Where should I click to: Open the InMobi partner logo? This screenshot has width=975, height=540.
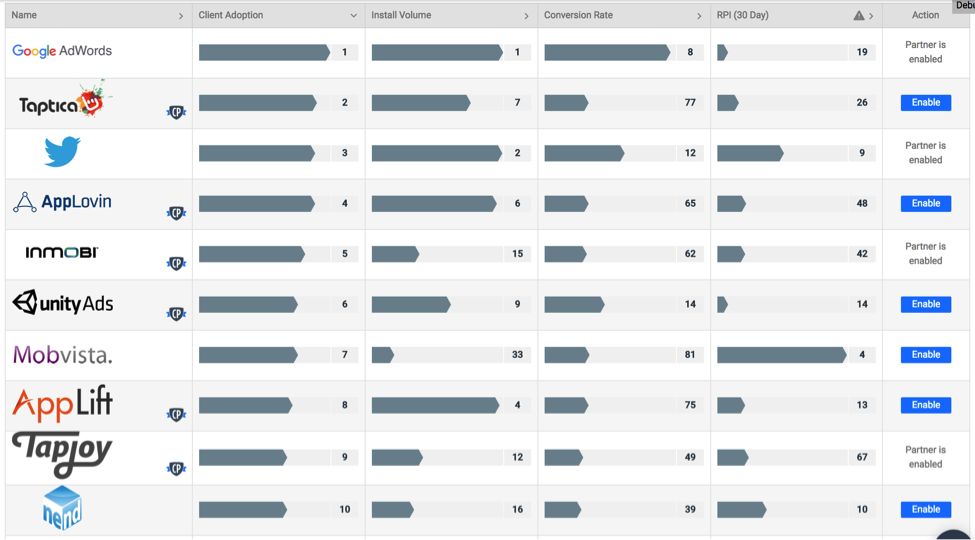(62, 253)
